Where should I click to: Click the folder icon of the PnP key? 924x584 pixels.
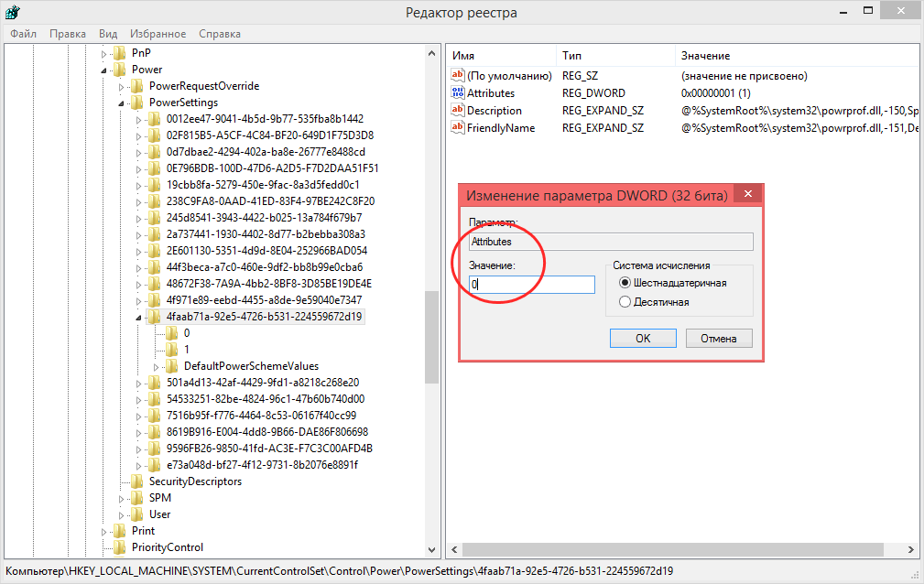click(120, 53)
